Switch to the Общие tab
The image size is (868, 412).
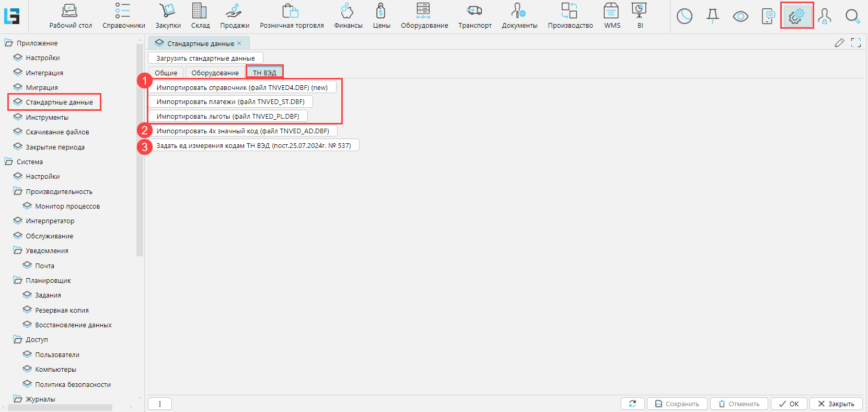[166, 73]
